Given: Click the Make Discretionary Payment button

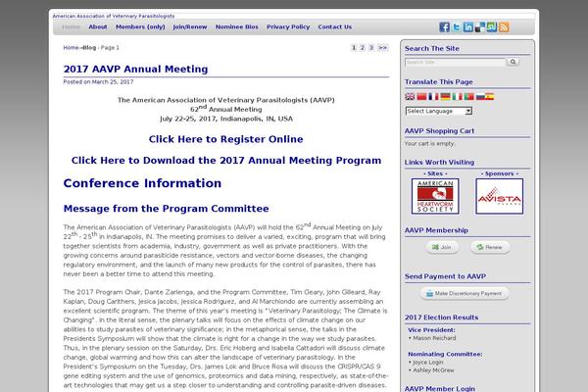Looking at the screenshot, I should click(465, 293).
